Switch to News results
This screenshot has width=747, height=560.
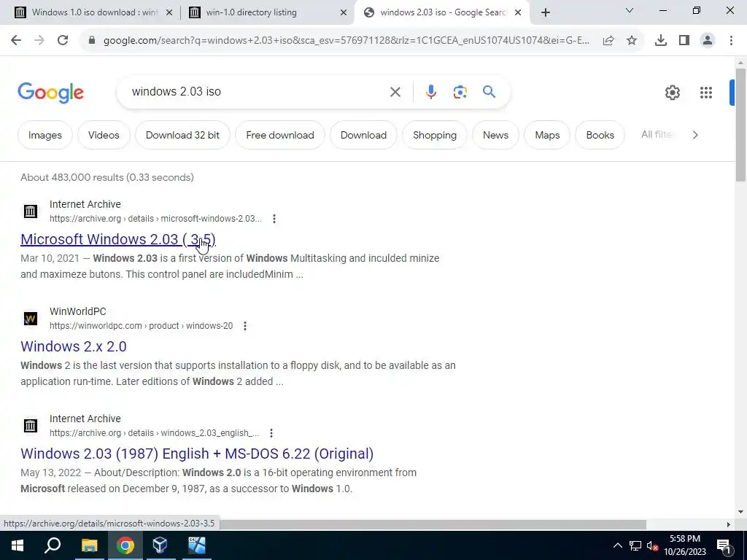click(x=495, y=135)
